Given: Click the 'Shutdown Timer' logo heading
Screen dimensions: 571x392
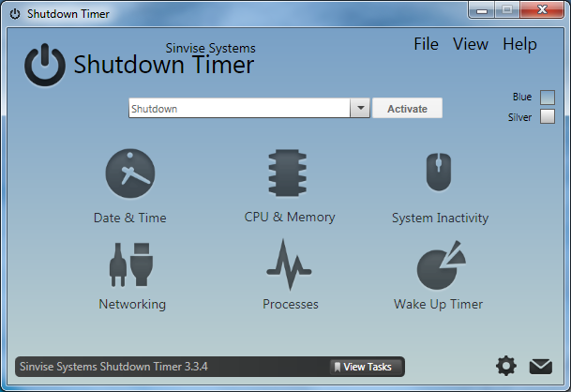Looking at the screenshot, I should [x=164, y=65].
